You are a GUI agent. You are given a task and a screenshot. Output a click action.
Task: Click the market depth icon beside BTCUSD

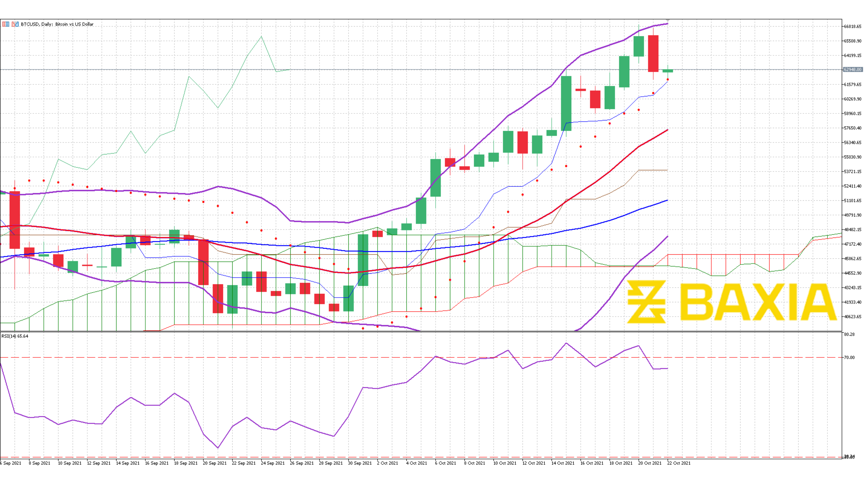coord(15,24)
